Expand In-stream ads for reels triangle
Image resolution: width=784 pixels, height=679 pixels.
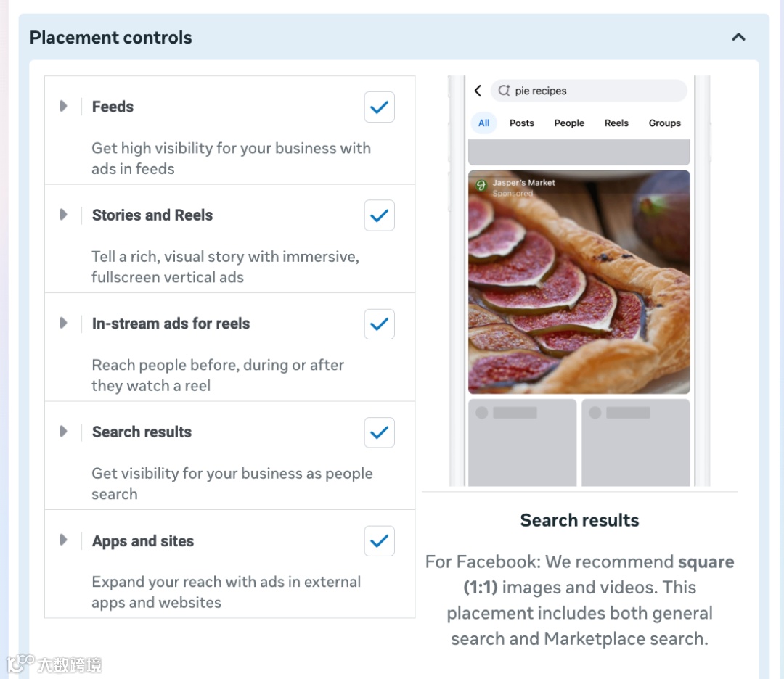tap(63, 324)
